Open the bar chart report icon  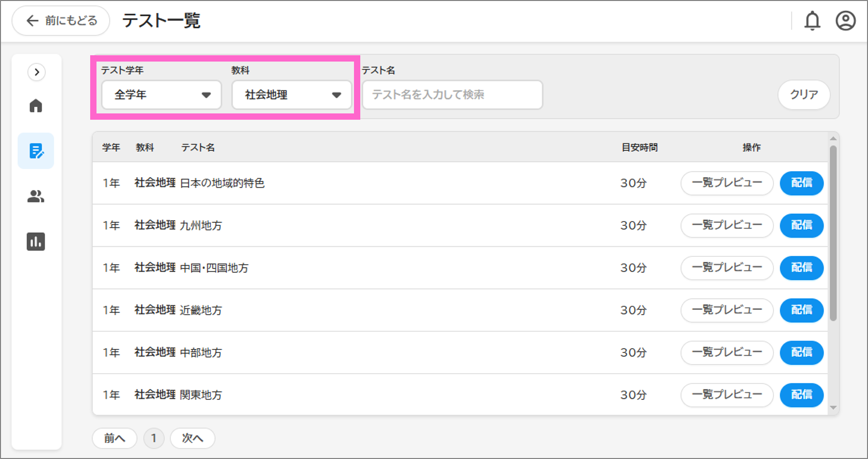tap(36, 241)
